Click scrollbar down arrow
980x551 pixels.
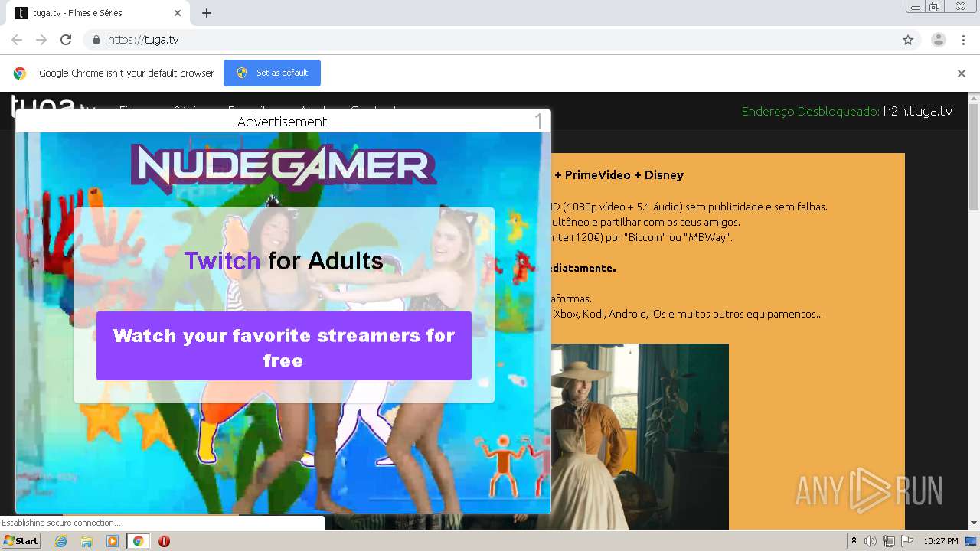coord(974,523)
